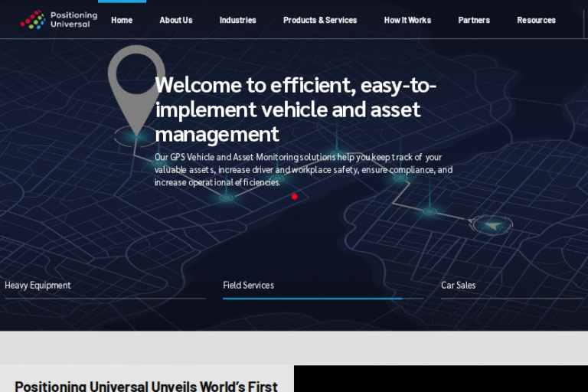Click the blue progress bar under Field Services

312,298
